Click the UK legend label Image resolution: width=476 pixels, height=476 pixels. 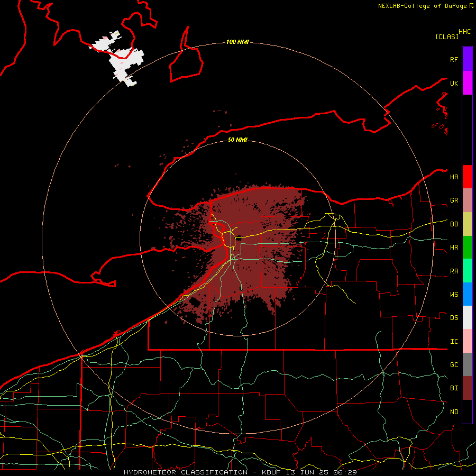coord(454,83)
